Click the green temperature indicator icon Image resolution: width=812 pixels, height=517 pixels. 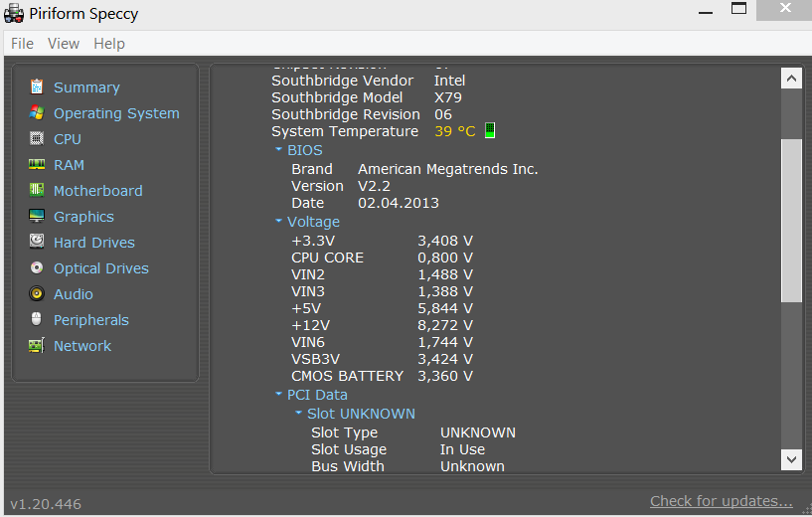pyautogui.click(x=490, y=130)
